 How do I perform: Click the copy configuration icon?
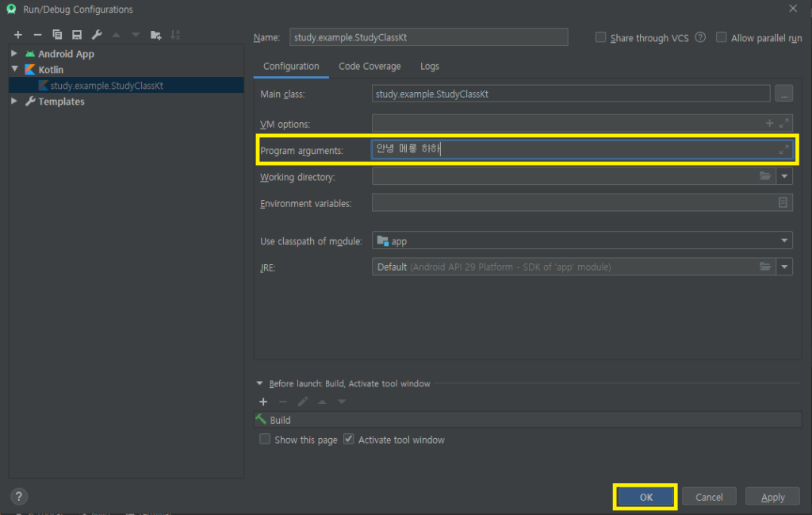tap(57, 35)
